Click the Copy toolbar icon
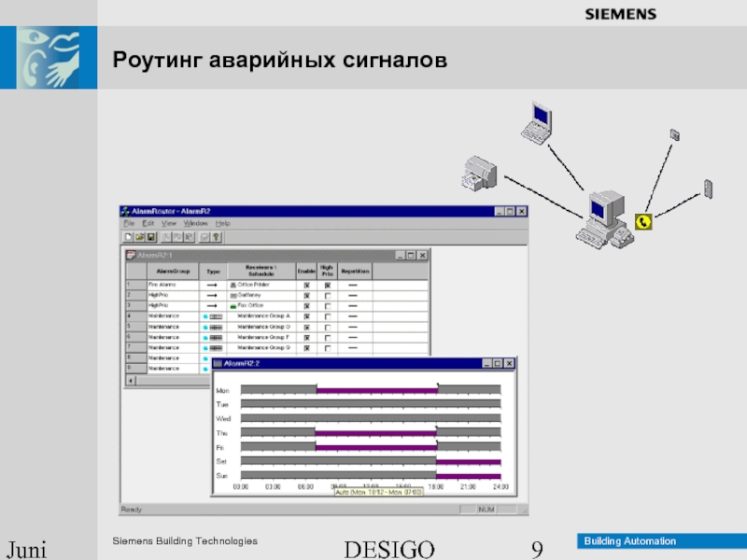The width and height of the screenshot is (747, 560). click(177, 237)
